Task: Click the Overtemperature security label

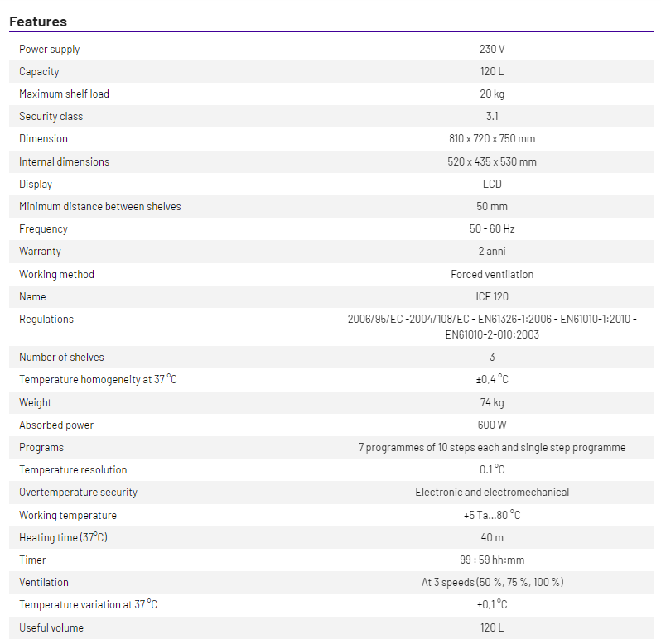Action: [x=78, y=493]
